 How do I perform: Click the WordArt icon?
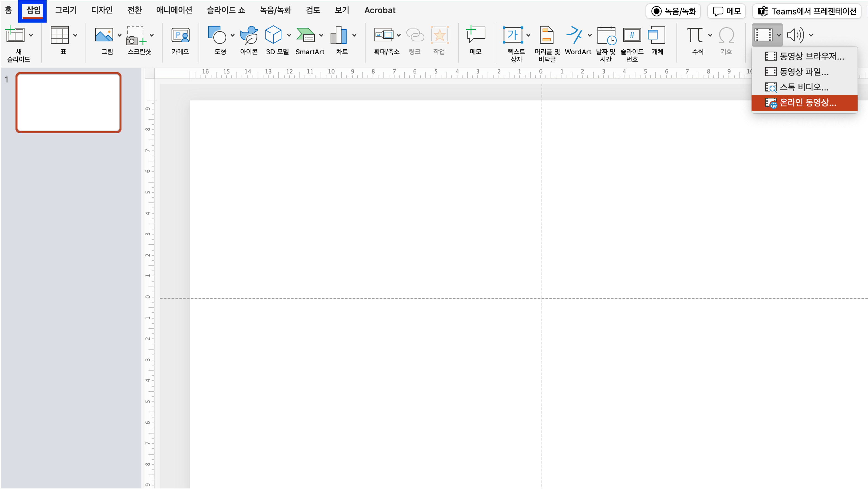pyautogui.click(x=575, y=35)
